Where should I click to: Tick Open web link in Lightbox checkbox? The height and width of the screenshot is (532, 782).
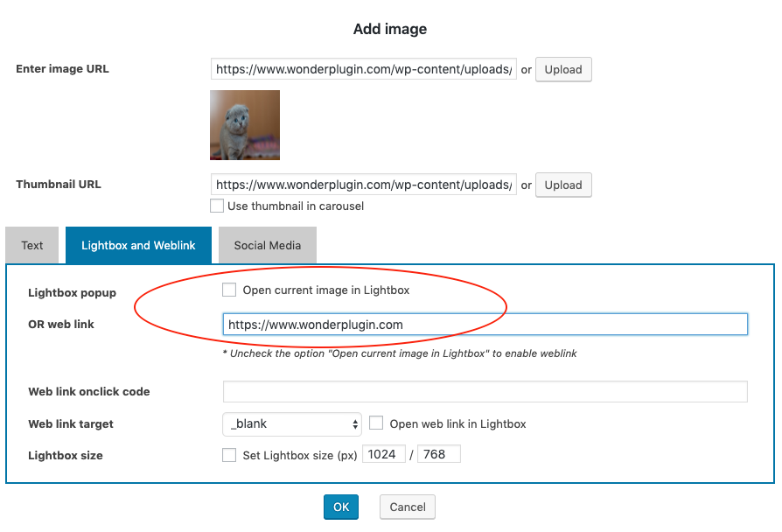(x=376, y=423)
